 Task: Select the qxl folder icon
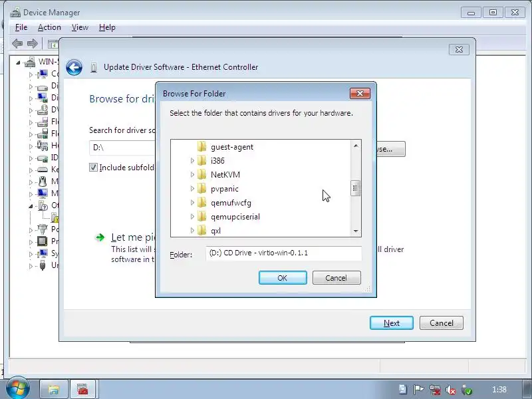[x=201, y=230]
